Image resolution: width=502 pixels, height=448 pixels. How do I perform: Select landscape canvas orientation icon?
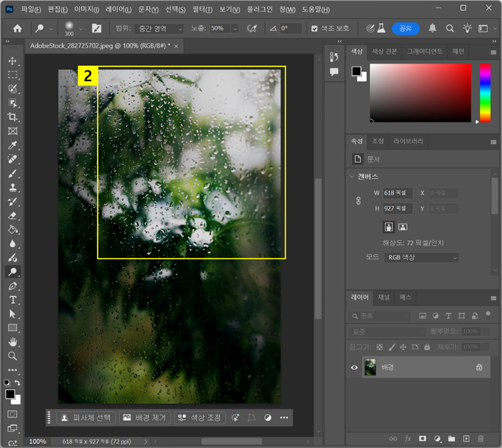[x=403, y=226]
